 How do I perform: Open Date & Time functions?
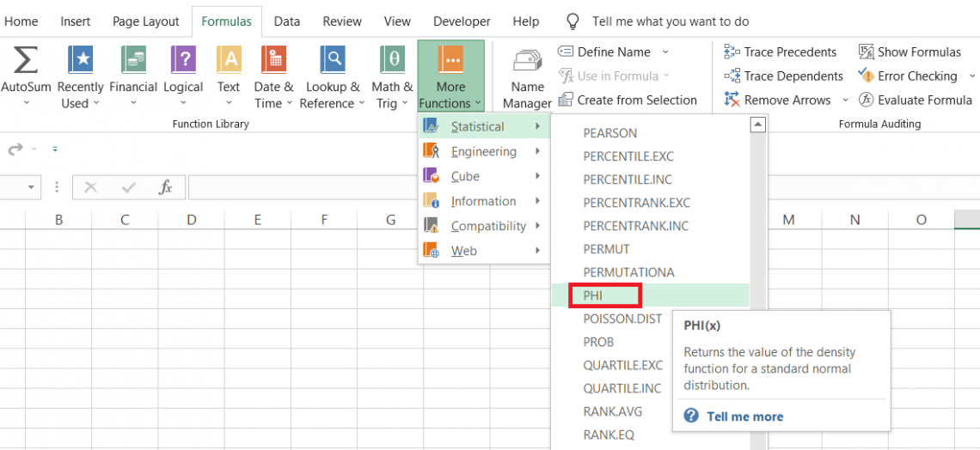273,60
